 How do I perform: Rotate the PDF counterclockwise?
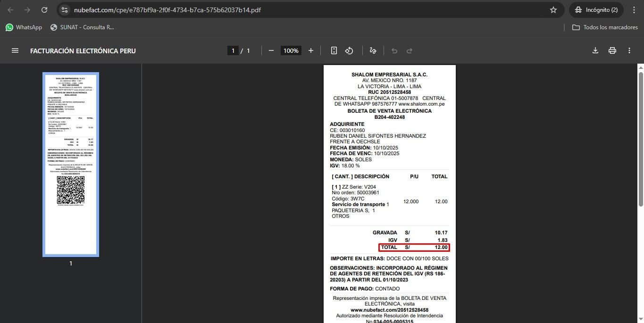[x=349, y=50]
